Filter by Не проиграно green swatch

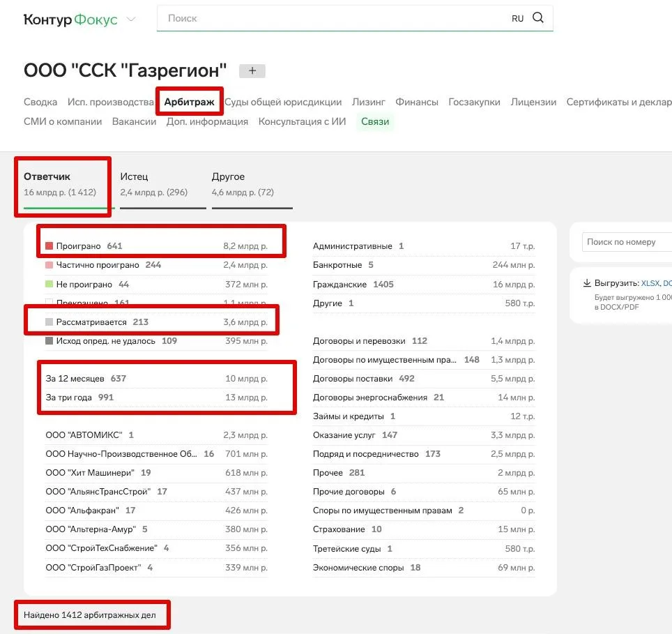click(x=49, y=285)
